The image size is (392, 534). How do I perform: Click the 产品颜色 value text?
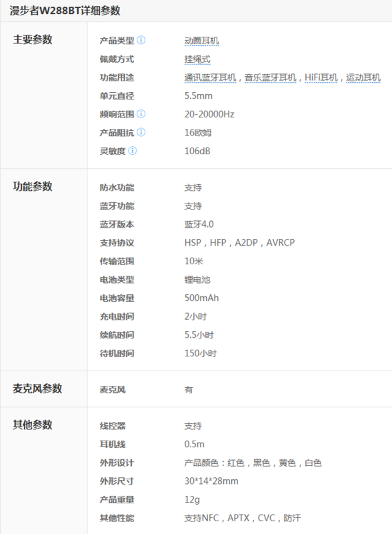(x=253, y=463)
